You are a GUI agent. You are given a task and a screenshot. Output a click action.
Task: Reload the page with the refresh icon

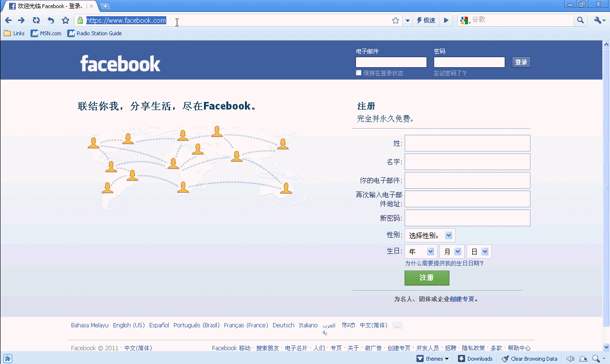36,20
